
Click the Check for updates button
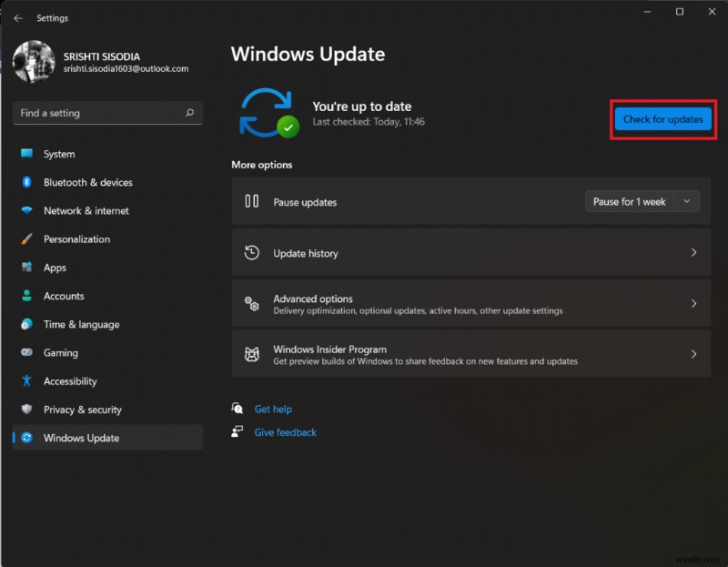click(x=662, y=119)
